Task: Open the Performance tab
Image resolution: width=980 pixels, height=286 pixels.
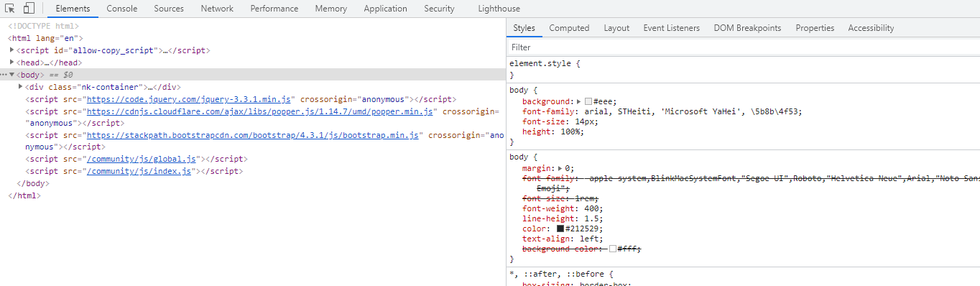Action: pyautogui.click(x=274, y=9)
